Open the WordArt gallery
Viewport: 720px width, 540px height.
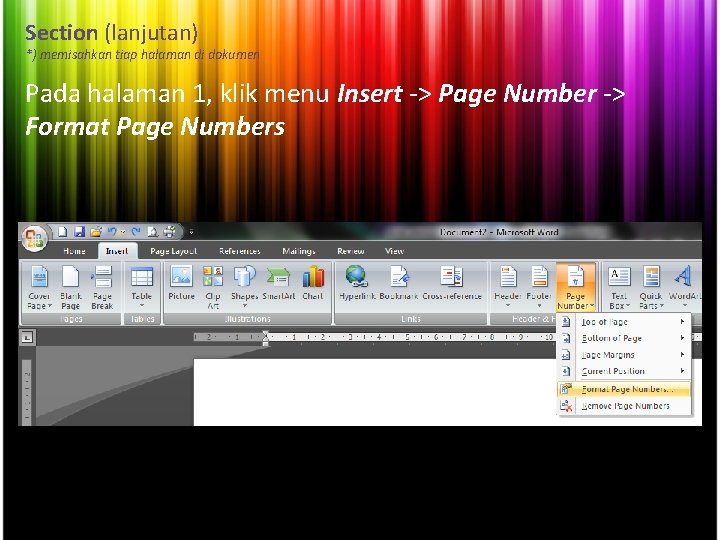point(685,287)
